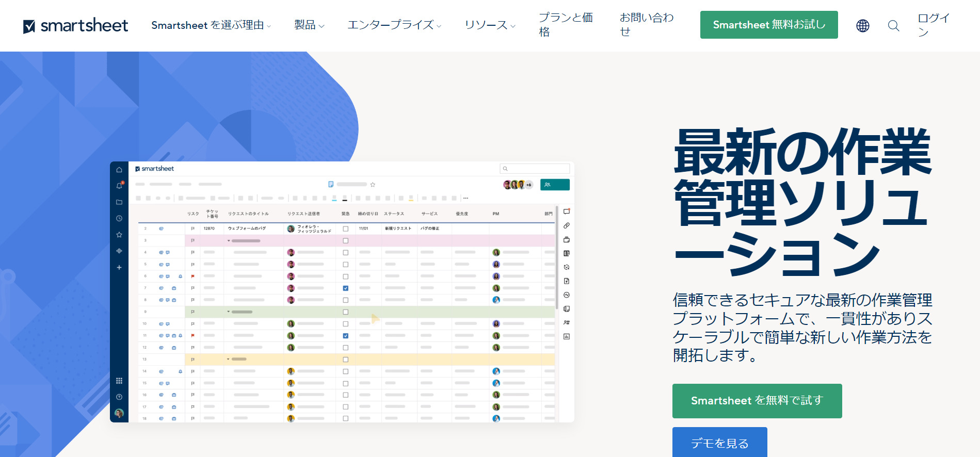This screenshot has height=457, width=980.
Task: Open Recents clock icon in sidebar
Action: click(x=119, y=218)
